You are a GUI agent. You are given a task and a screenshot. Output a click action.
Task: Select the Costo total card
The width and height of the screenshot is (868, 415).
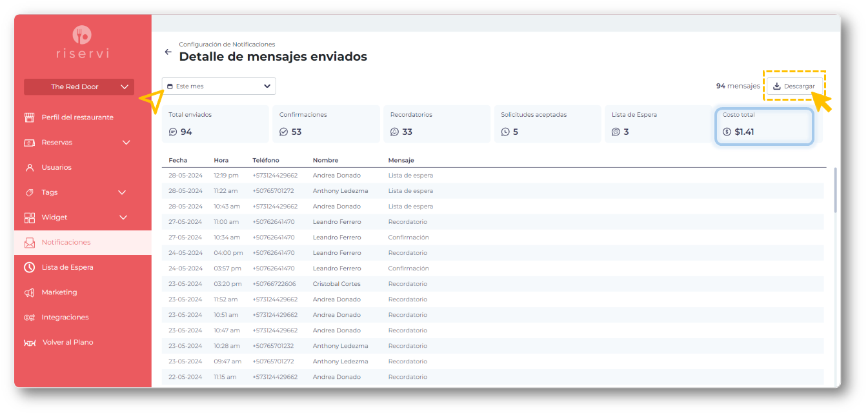pyautogui.click(x=764, y=125)
